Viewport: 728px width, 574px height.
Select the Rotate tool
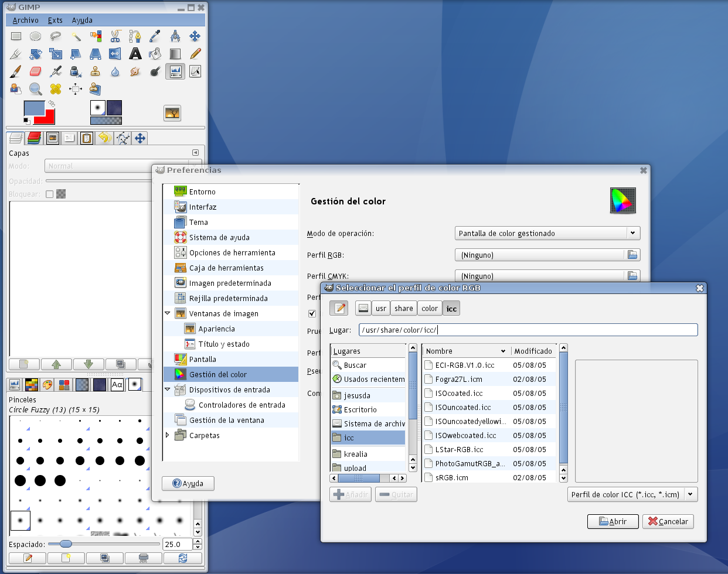pos(36,54)
